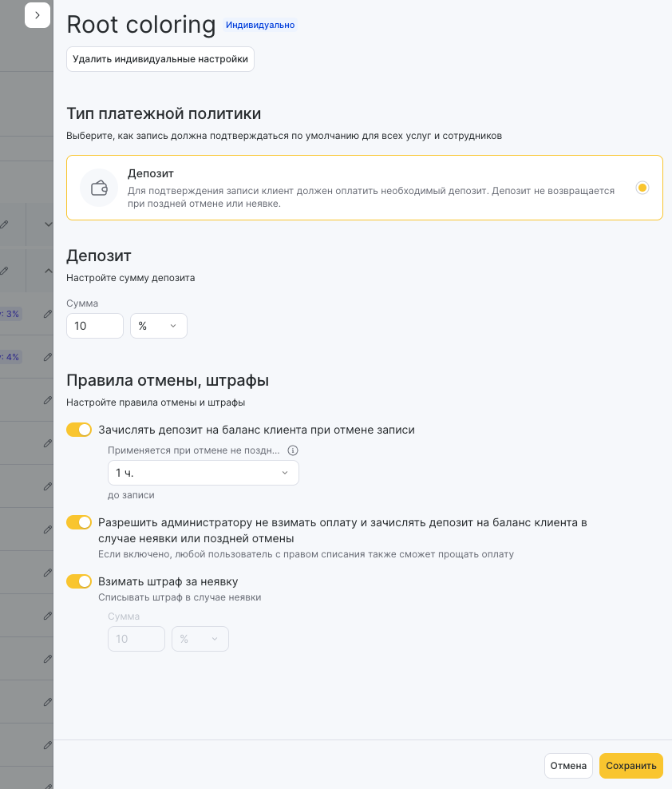Click the 3% badge in background list
Viewport: 672px width, 789px height.
pyautogui.click(x=10, y=314)
